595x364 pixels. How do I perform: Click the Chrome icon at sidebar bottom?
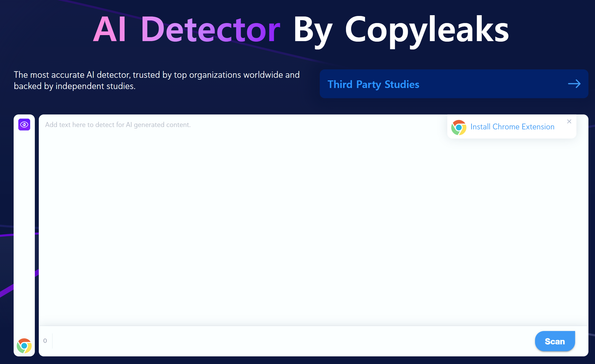[24, 346]
